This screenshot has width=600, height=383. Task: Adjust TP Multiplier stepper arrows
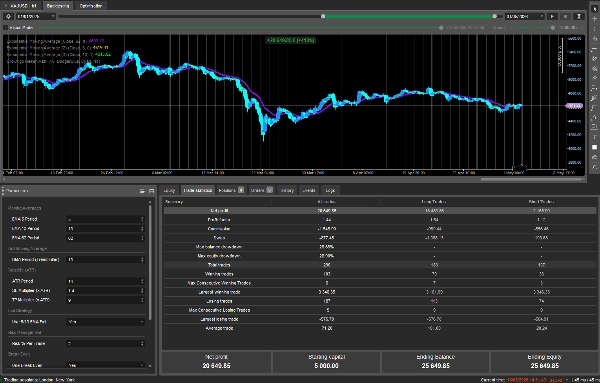(142, 300)
